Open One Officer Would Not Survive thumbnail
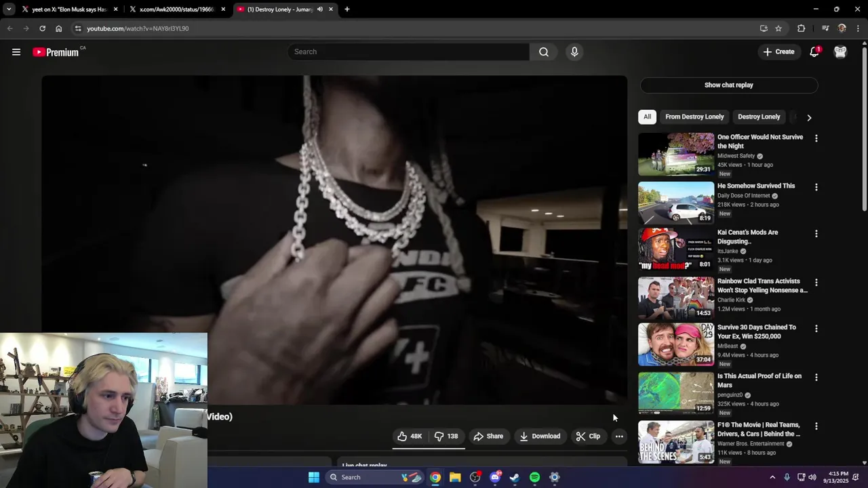 click(x=676, y=154)
